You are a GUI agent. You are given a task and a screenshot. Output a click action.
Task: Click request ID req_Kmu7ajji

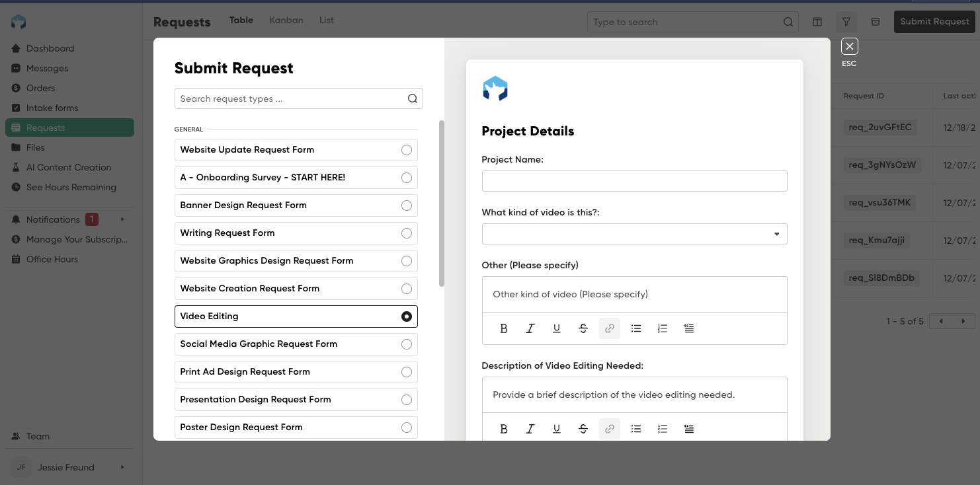tap(877, 240)
